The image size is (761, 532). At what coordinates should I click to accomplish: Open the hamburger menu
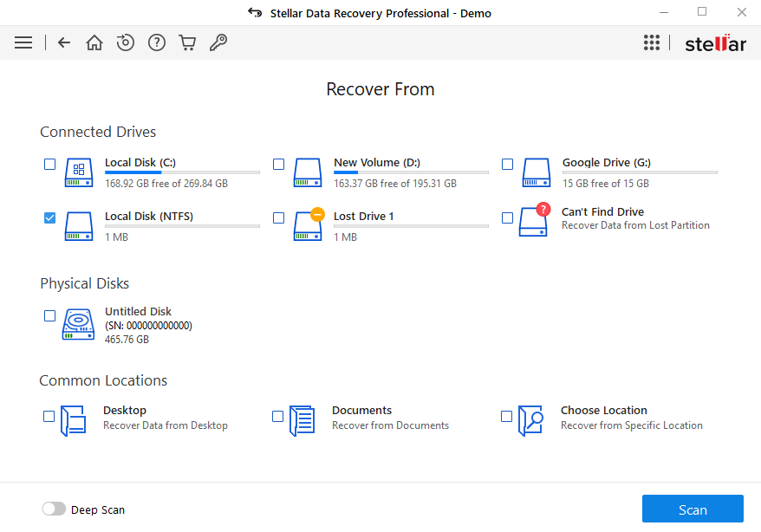pyautogui.click(x=23, y=42)
